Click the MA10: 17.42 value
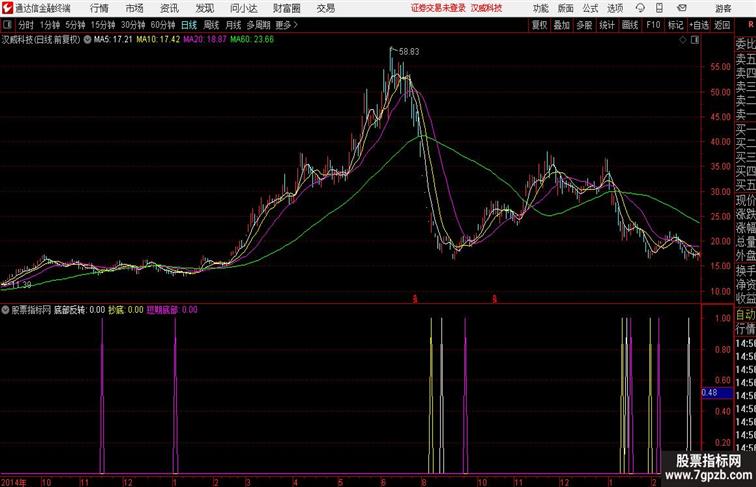Viewport: 756px width, 487px height. click(158, 40)
